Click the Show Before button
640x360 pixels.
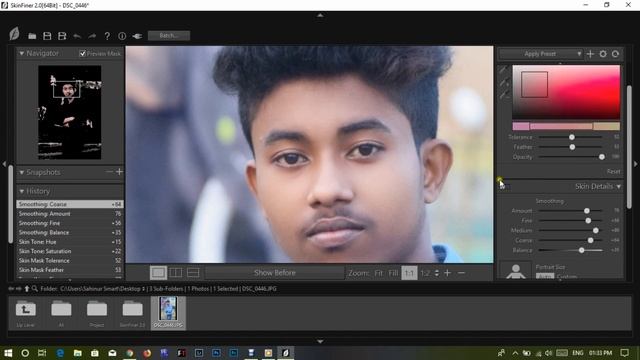click(x=274, y=273)
